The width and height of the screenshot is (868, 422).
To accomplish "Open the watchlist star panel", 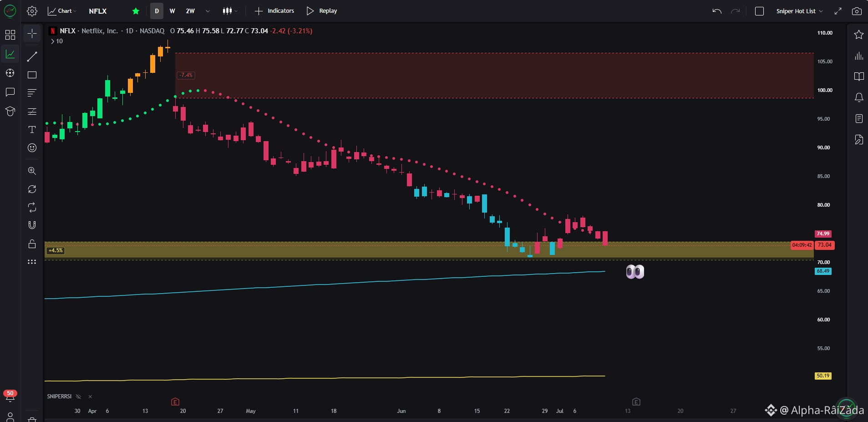I will pos(859,35).
